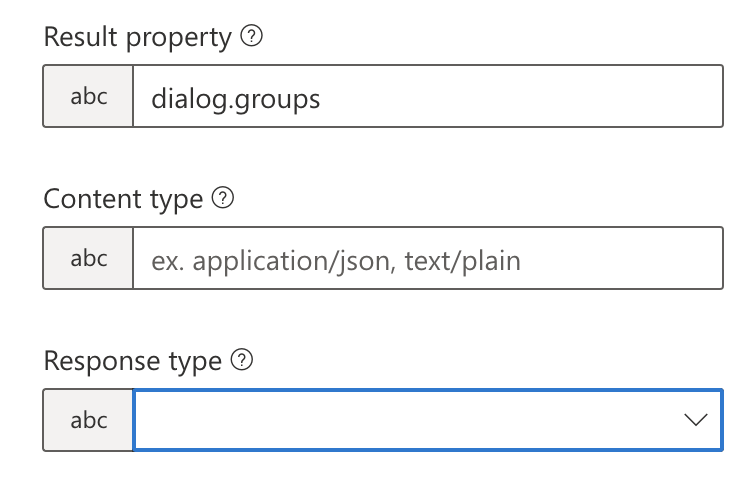Focus the Result property input field
The height and width of the screenshot is (478, 752).
428,96
